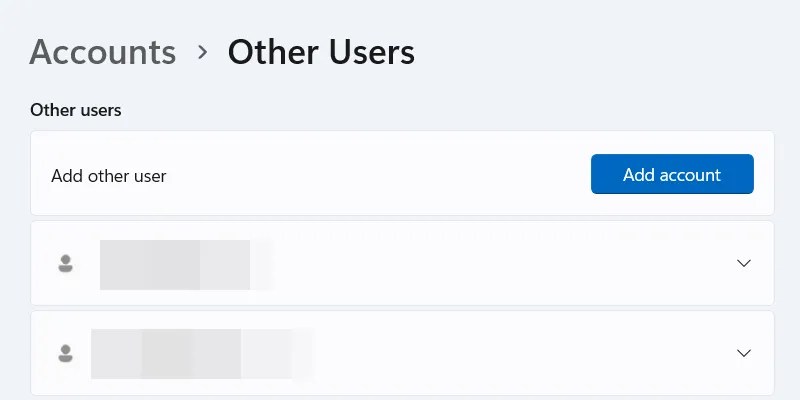Open the second user account card
Screen dimensions: 800x400
tap(402, 353)
